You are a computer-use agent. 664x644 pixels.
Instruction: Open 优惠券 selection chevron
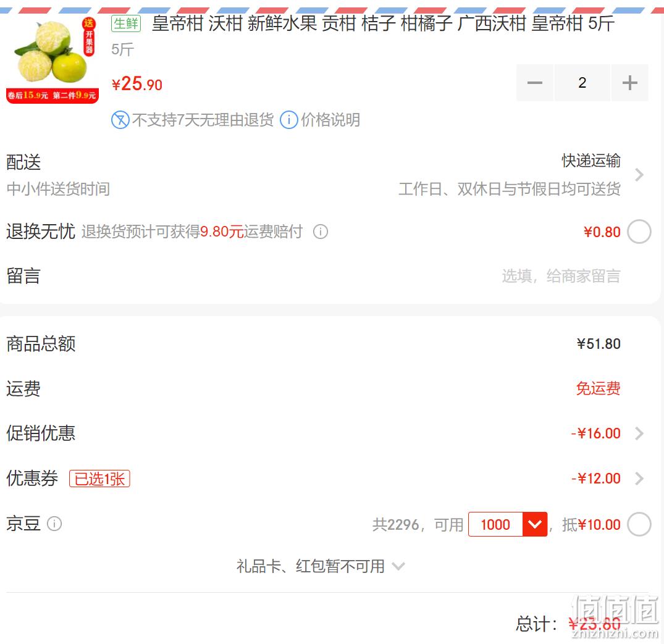click(639, 479)
